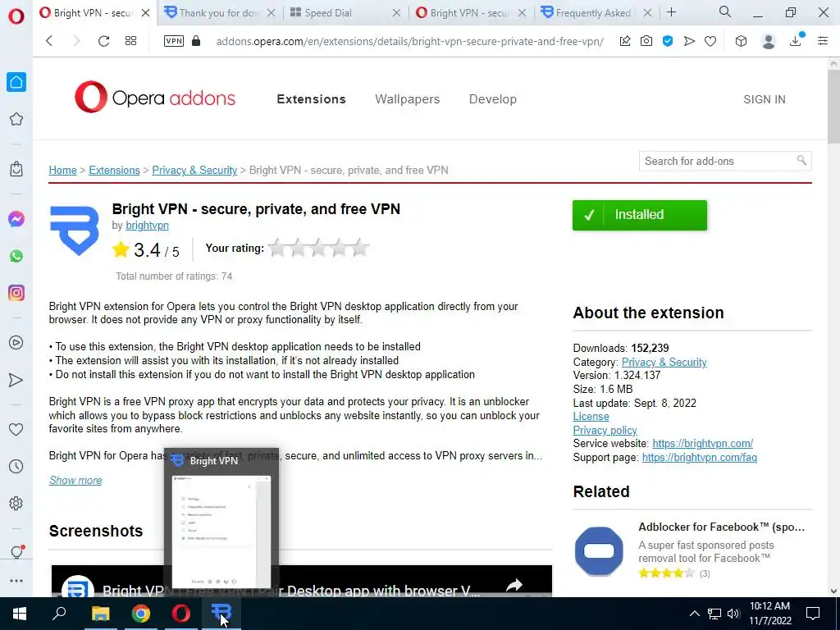Open the License link
This screenshot has width=840, height=630.
[591, 416]
